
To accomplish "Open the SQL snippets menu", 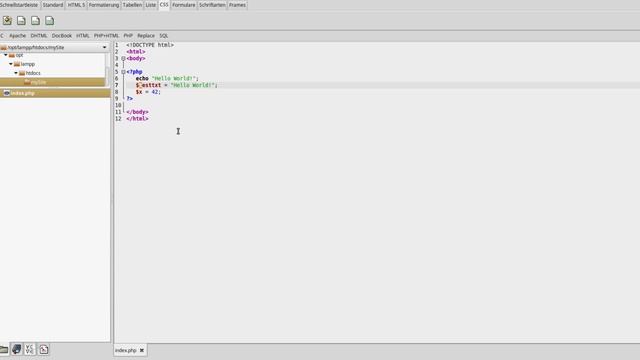I will pyautogui.click(x=164, y=36).
